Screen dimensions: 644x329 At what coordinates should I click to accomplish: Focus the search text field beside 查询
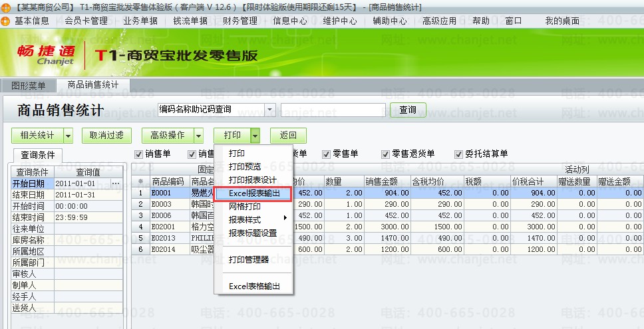333,110
